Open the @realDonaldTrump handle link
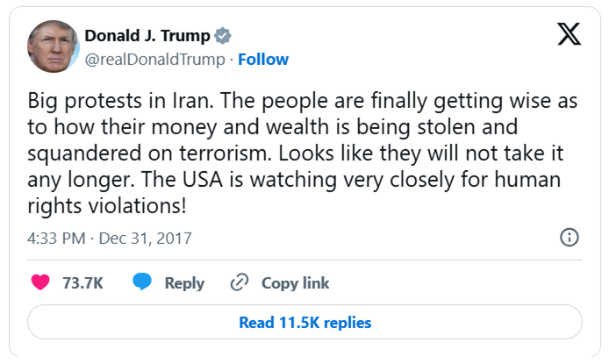The width and height of the screenshot is (609, 364). [x=154, y=60]
